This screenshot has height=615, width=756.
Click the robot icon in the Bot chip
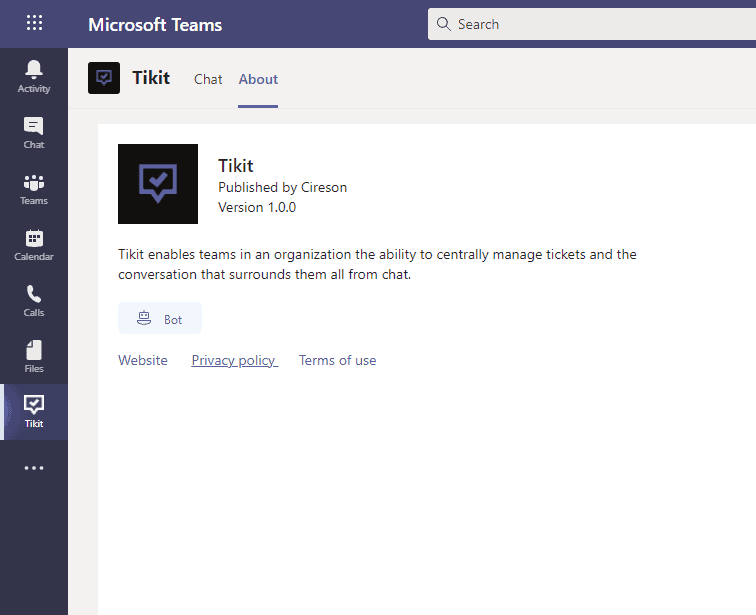[x=144, y=318]
